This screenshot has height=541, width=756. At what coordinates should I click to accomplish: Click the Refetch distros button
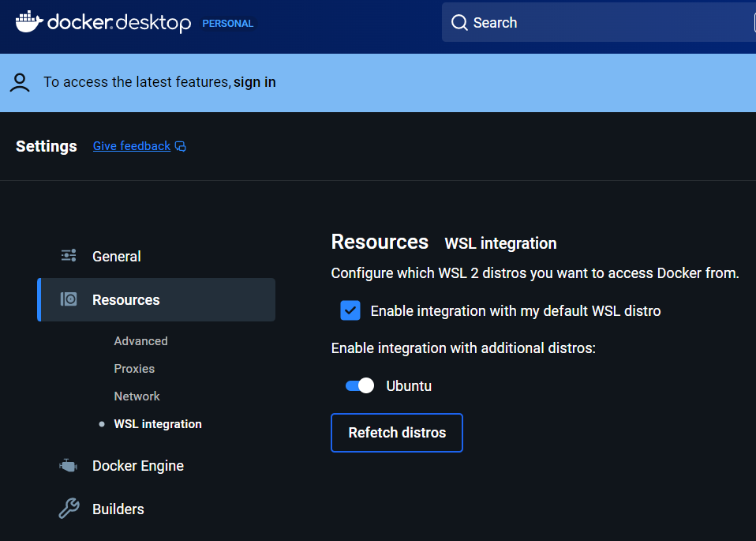coord(397,433)
